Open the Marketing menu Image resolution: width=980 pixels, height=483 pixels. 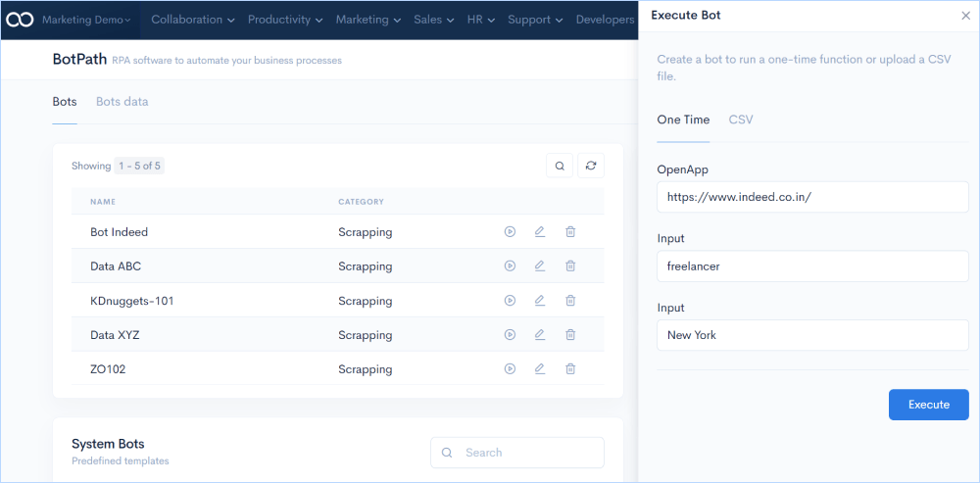[368, 20]
